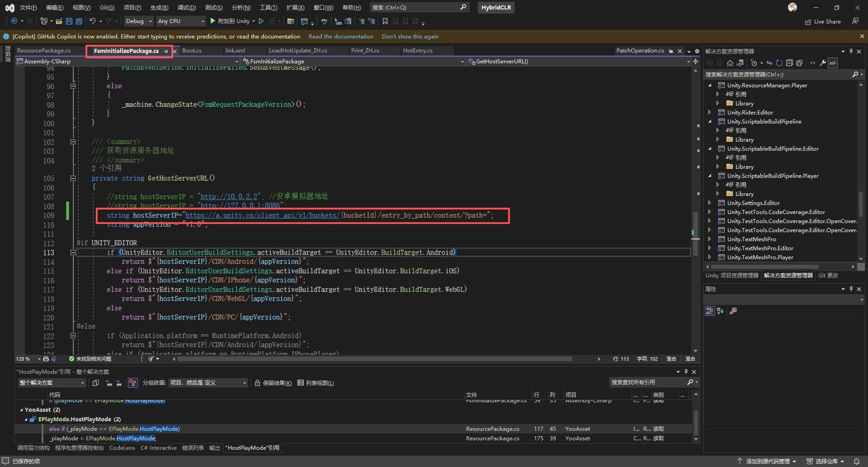868x467 pixels.
Task: Open the 文件(F) File menu
Action: 28,8
